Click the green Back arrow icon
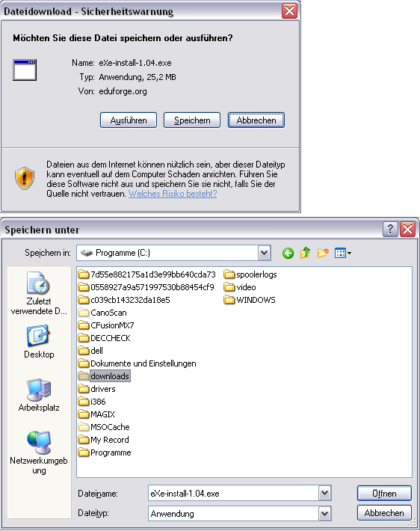 pos(288,253)
